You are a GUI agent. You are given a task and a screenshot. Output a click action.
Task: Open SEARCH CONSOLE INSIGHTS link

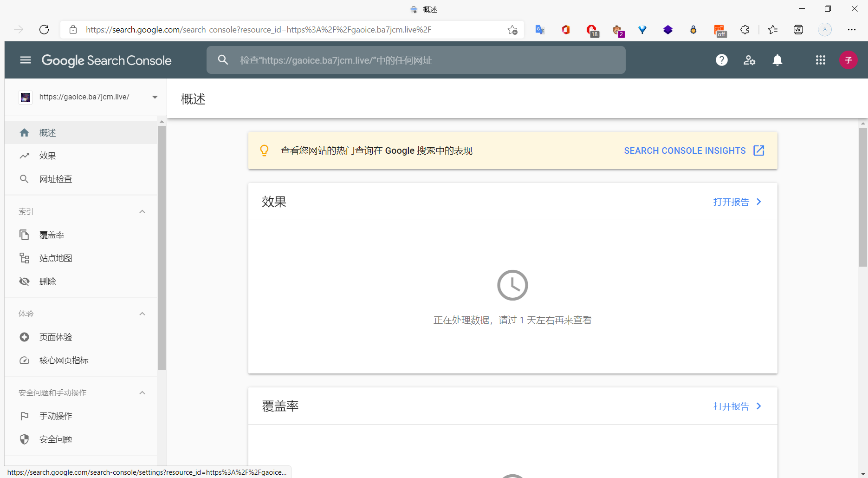click(x=685, y=151)
